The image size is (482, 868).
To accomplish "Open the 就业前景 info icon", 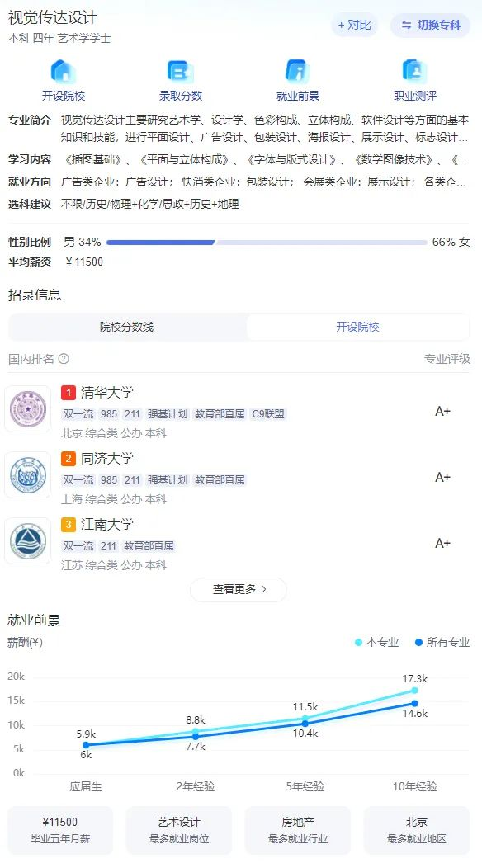I will (297, 72).
